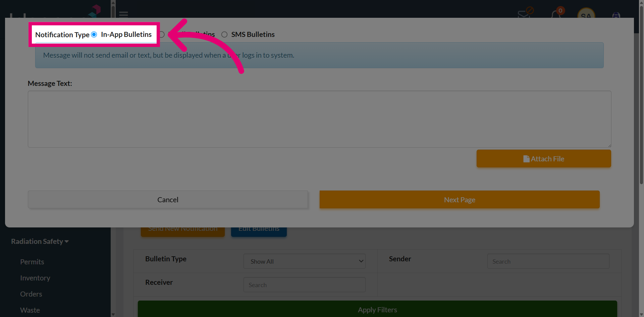Click the Attach File button
Screen dimensions: 644x317
(544, 159)
